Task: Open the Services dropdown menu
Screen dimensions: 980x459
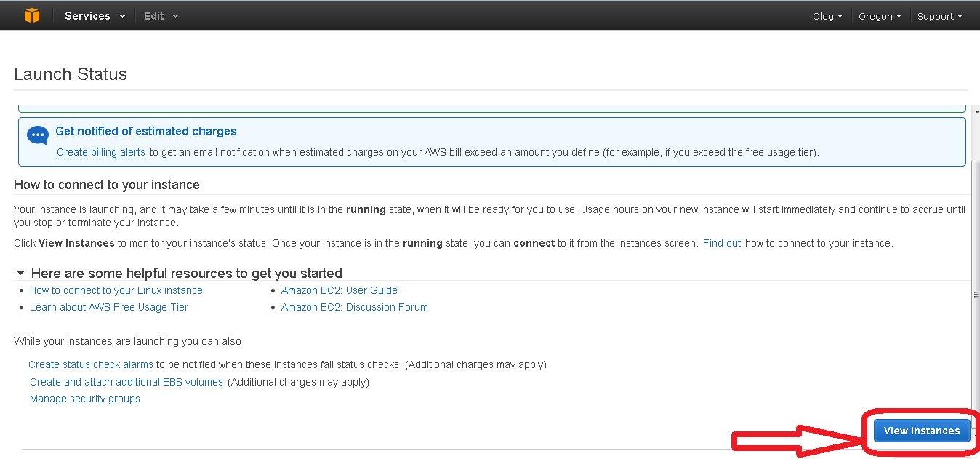Action: (x=95, y=16)
